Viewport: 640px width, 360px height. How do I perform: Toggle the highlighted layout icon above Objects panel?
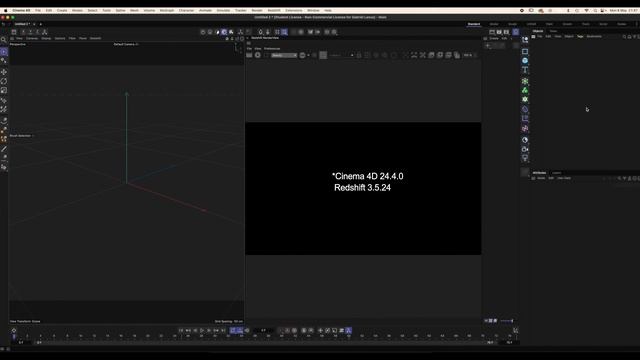pos(516,32)
